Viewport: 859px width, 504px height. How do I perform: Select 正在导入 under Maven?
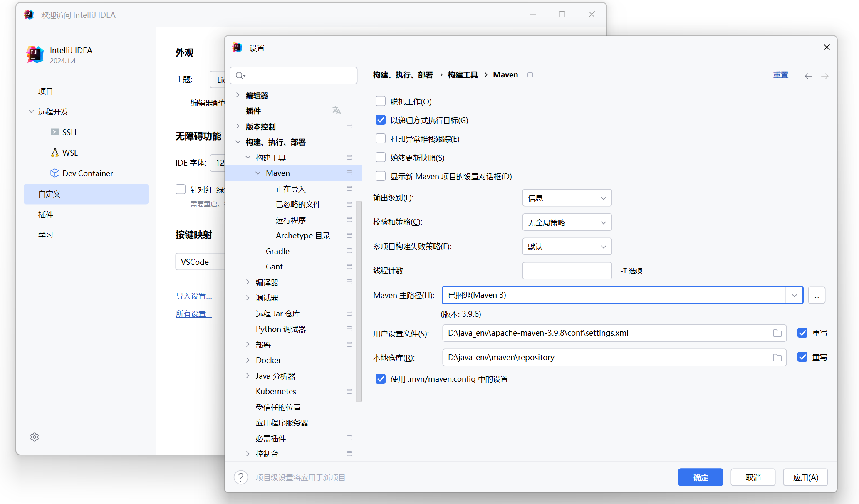[x=290, y=189]
